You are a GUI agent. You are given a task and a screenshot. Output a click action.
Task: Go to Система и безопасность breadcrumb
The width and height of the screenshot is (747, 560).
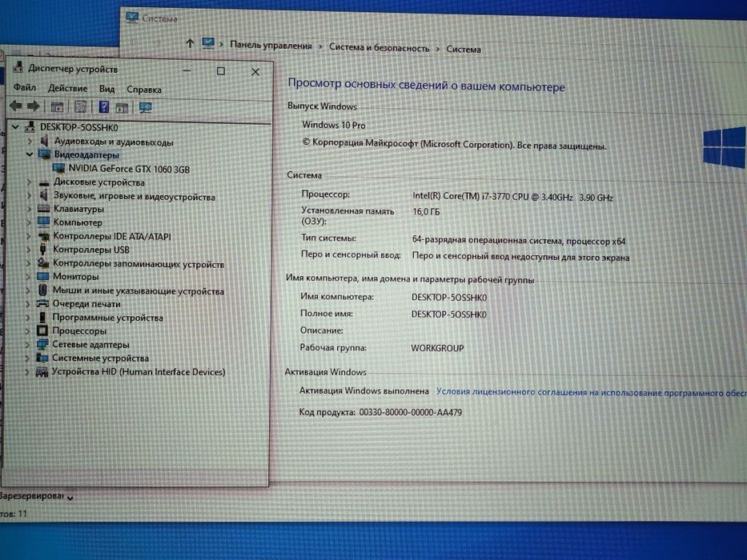380,48
